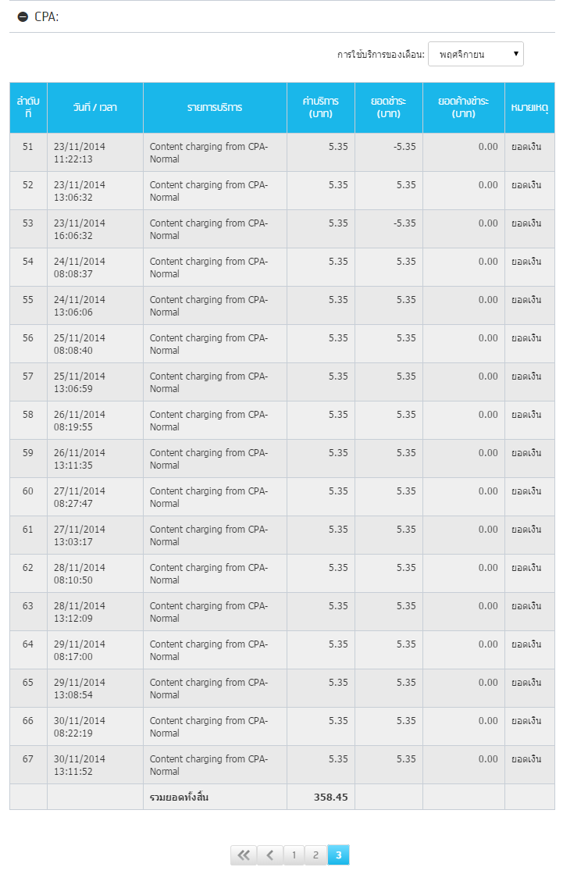Open the month selection dropdown
588x885 pixels.
(x=476, y=54)
